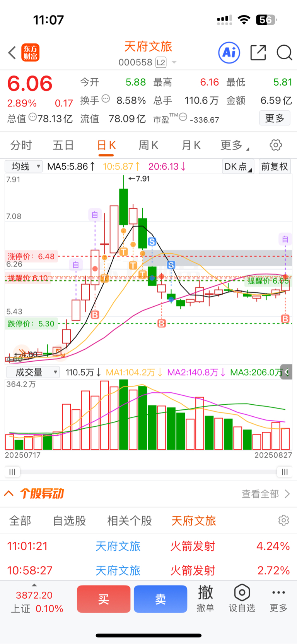Select the 日K tab
Viewport: 297px width, 644px height.
(x=106, y=146)
